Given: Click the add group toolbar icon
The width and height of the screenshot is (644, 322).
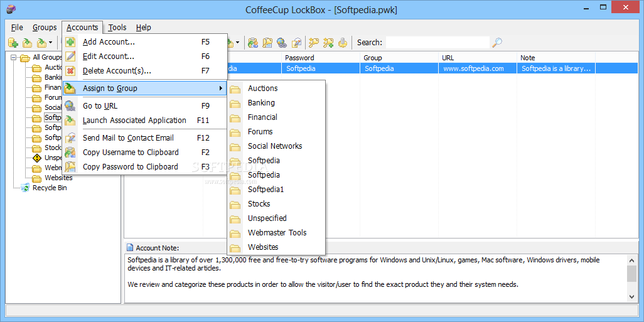Looking at the screenshot, I should click(x=13, y=42).
